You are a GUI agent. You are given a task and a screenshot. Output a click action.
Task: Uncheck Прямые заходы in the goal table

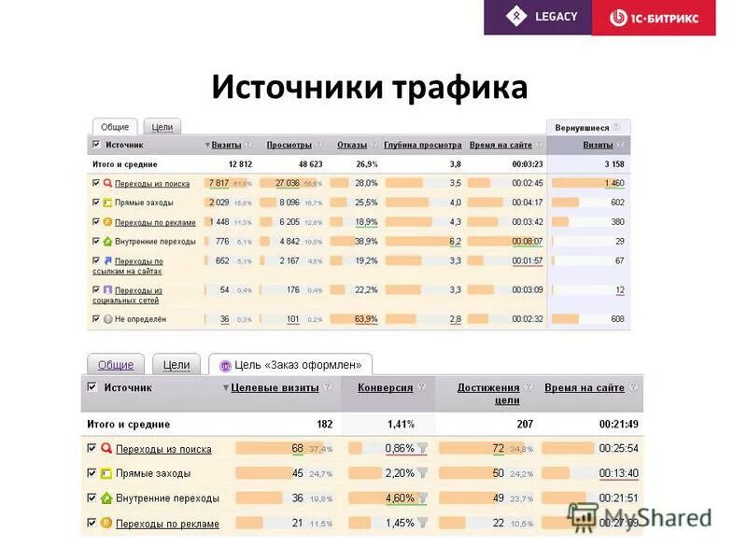(91, 474)
